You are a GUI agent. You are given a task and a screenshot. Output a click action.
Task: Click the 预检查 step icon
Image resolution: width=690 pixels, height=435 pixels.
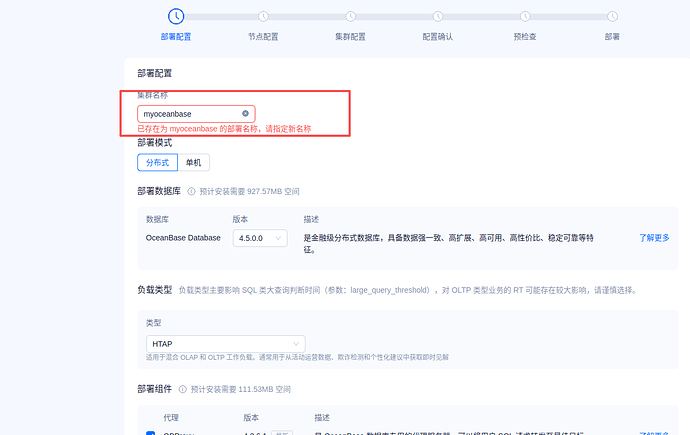point(525,16)
